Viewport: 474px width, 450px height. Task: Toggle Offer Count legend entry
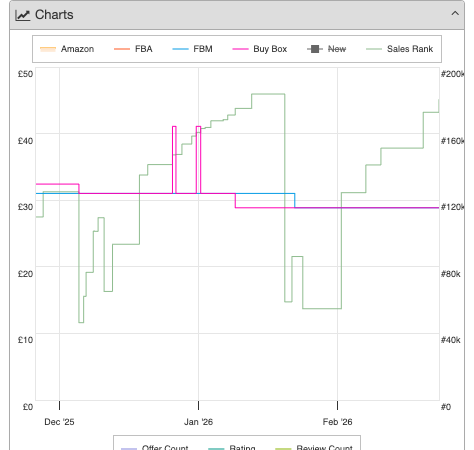pyautogui.click(x=154, y=447)
